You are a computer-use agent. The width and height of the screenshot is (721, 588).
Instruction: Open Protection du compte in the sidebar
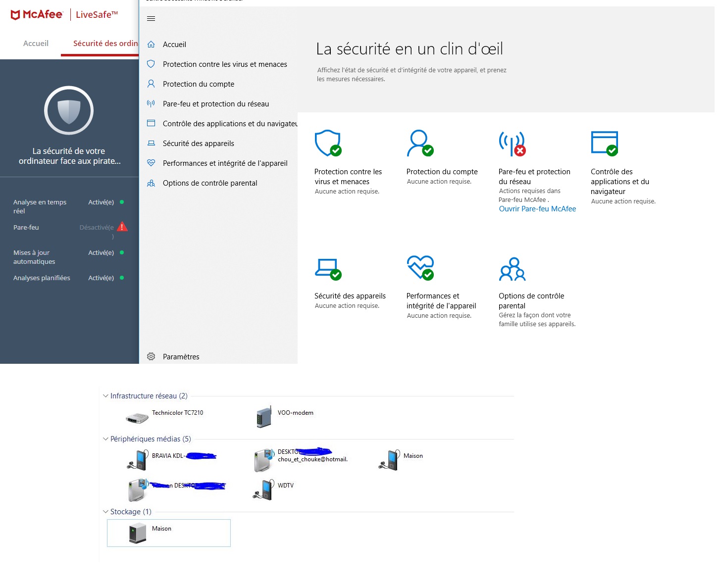pos(199,84)
